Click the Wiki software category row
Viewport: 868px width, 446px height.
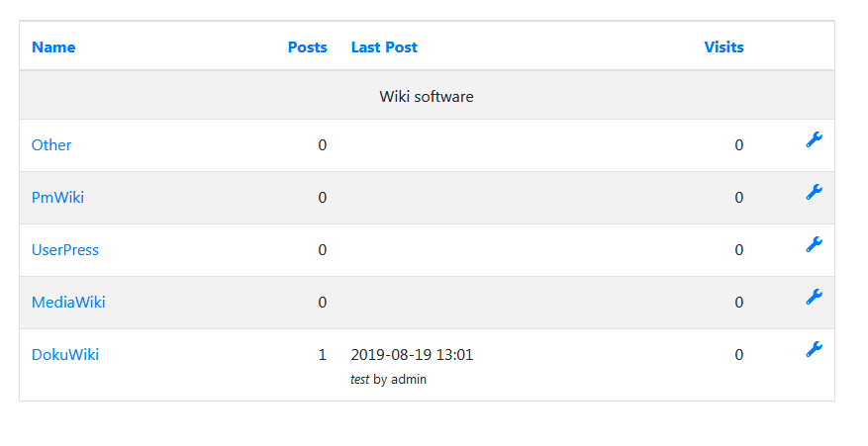tap(427, 95)
